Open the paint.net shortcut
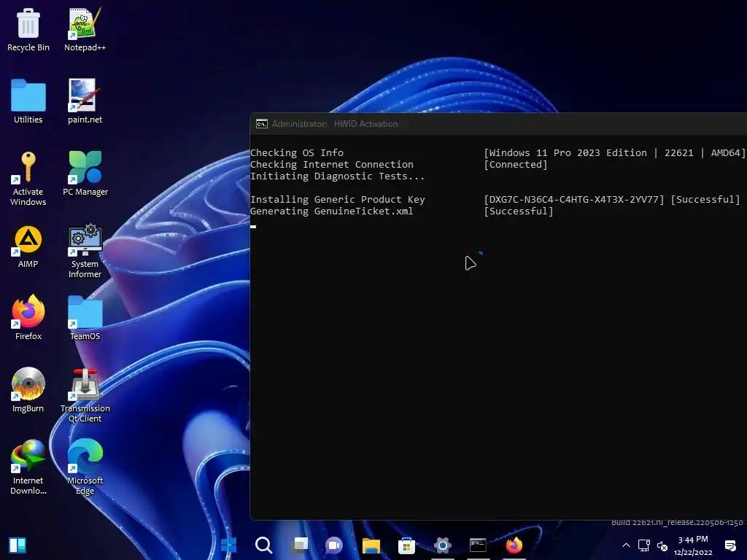The image size is (747, 560). [85, 101]
